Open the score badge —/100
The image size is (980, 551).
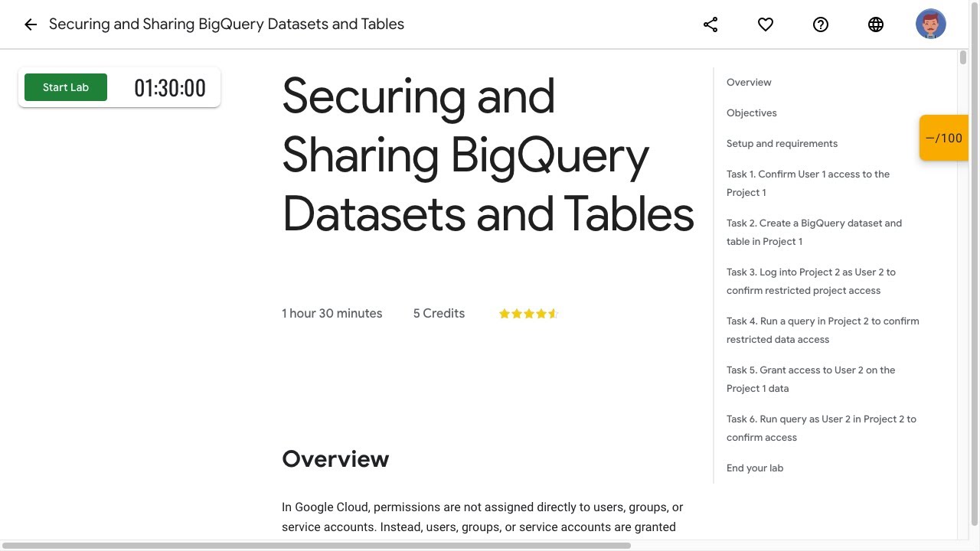(944, 138)
